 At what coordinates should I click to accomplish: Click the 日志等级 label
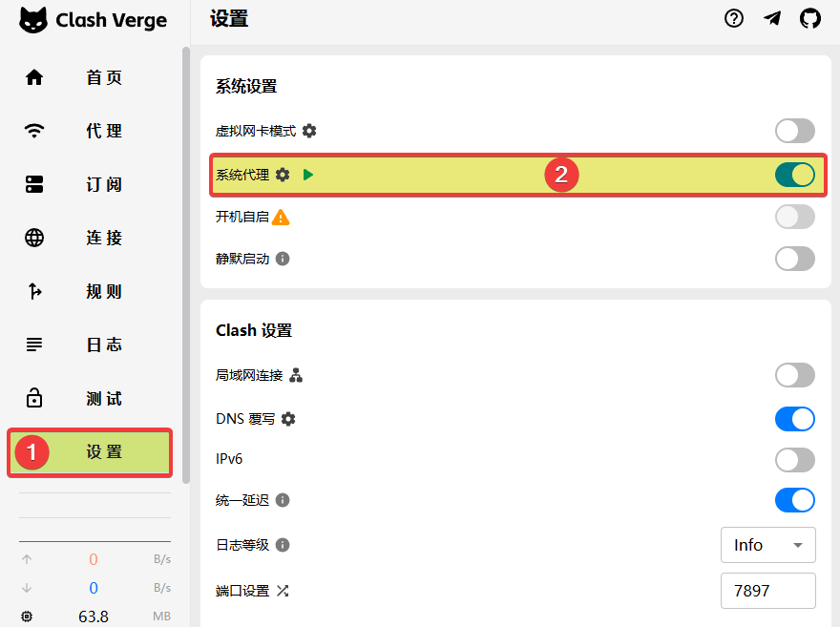(x=242, y=545)
